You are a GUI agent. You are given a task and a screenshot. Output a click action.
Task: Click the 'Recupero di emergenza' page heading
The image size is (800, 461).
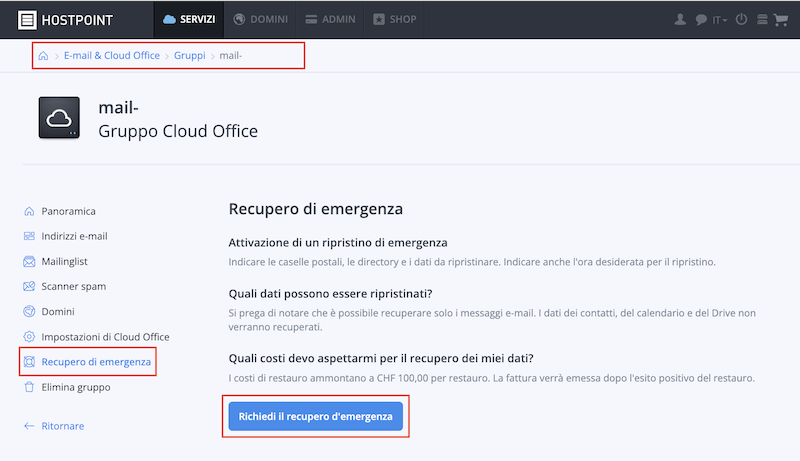point(316,209)
